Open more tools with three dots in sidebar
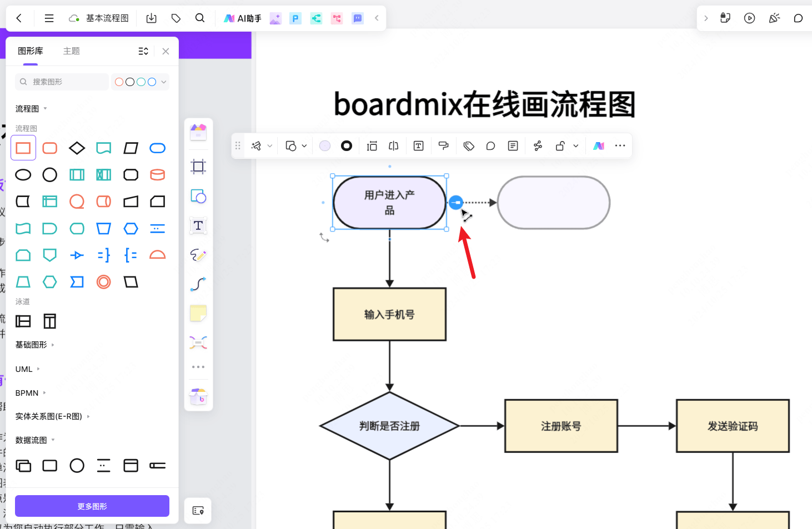 [x=198, y=367]
